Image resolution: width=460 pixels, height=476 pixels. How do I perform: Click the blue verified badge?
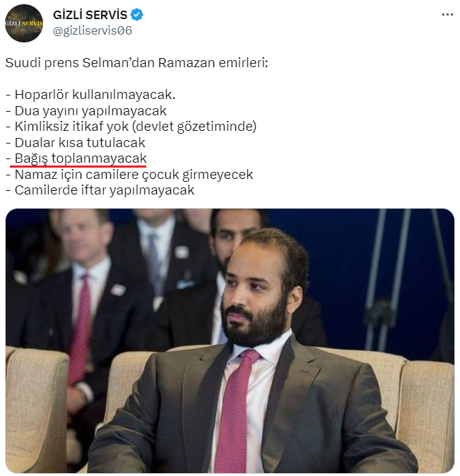tap(137, 15)
